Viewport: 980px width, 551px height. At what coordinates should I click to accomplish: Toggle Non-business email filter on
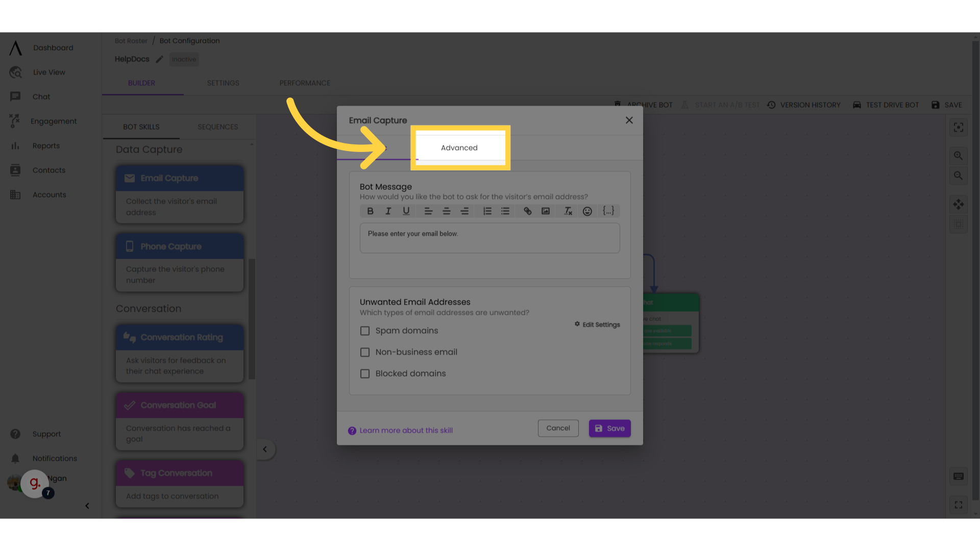[365, 352]
